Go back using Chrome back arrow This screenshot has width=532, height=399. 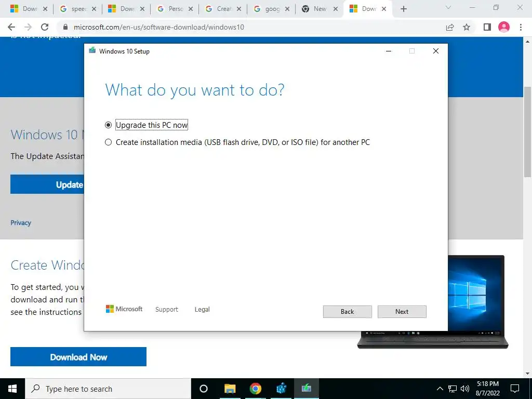[x=11, y=27]
